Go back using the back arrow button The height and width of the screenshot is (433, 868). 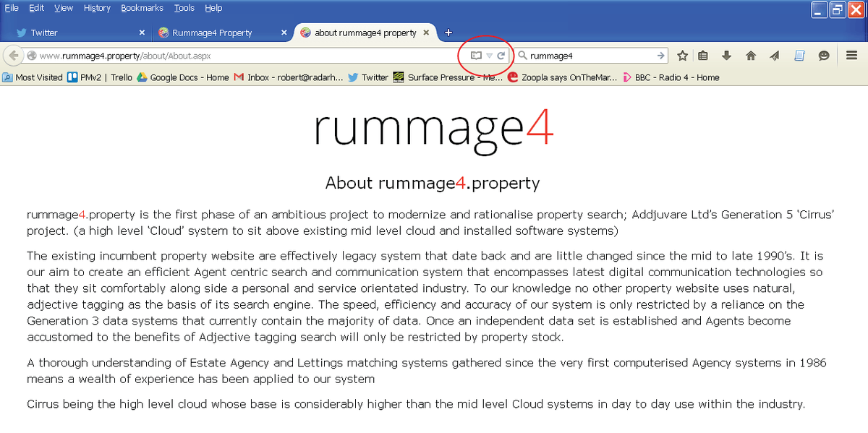13,56
